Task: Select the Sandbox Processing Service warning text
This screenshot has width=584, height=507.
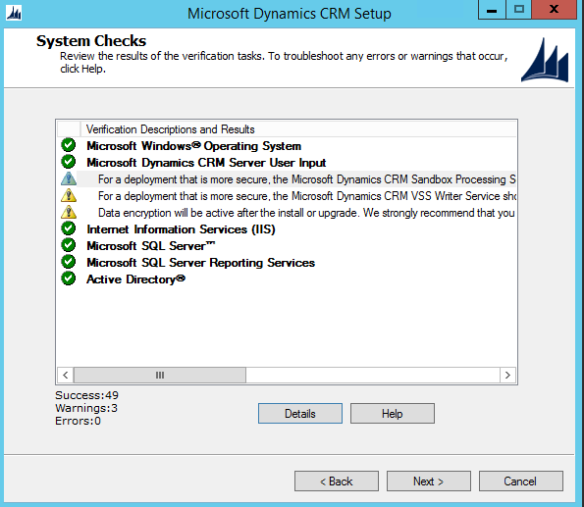Action: coord(307,180)
